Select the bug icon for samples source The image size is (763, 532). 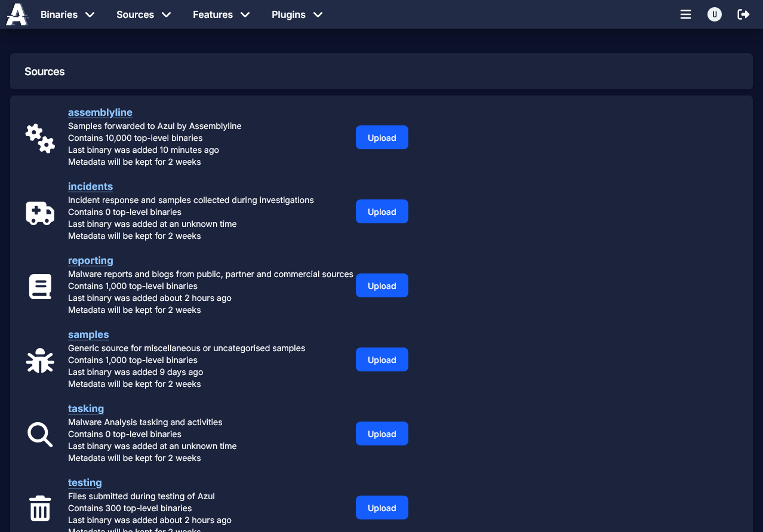coord(39,361)
